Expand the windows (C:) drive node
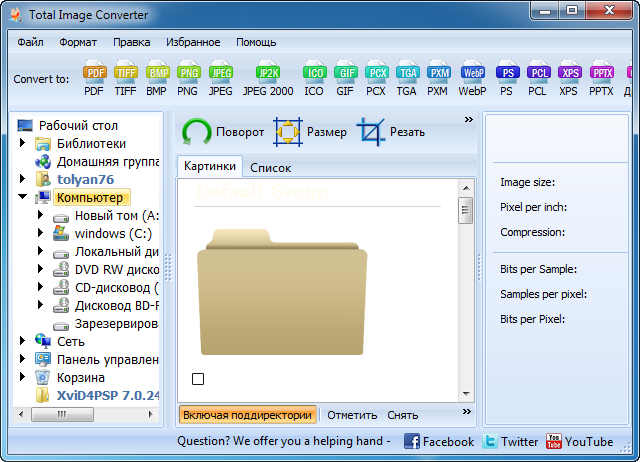 [x=41, y=234]
